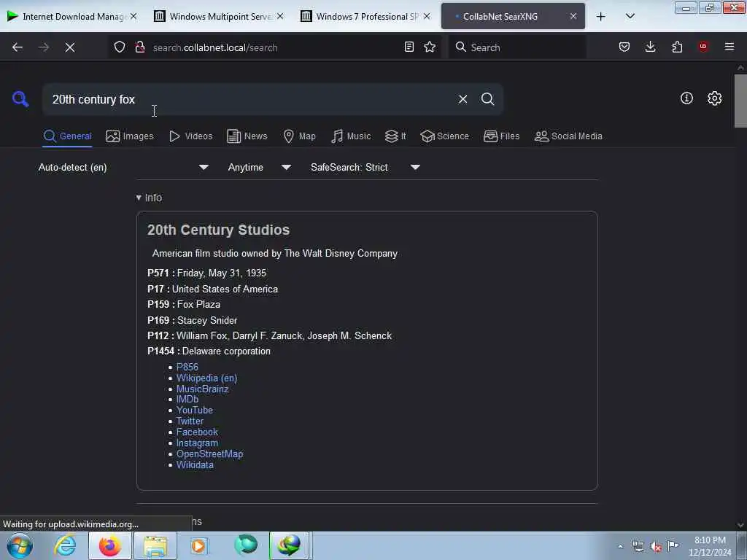Open the SearXNG about info icon
The height and width of the screenshot is (560, 747).
click(x=686, y=98)
